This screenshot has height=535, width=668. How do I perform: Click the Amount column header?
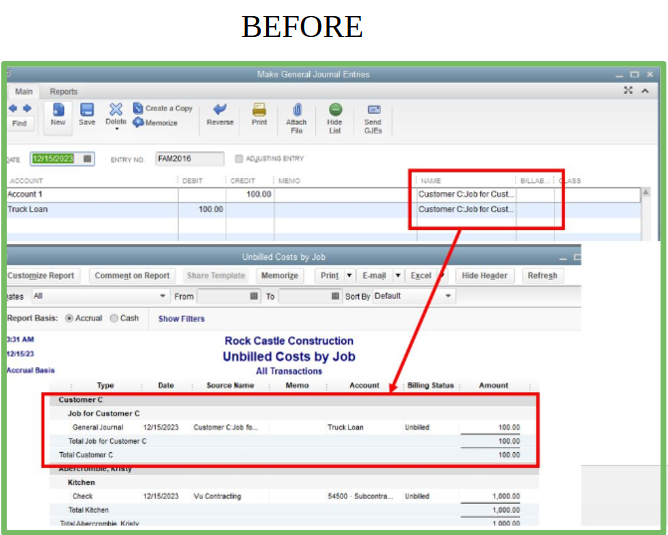coord(494,385)
